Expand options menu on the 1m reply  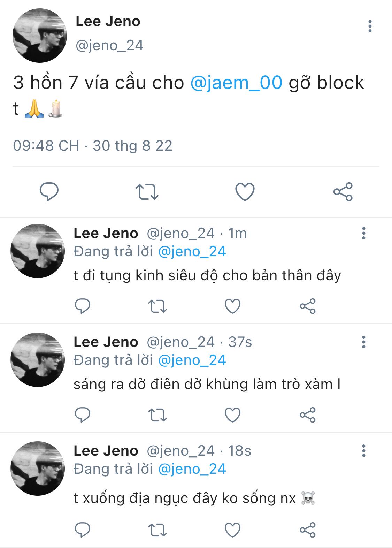(363, 233)
